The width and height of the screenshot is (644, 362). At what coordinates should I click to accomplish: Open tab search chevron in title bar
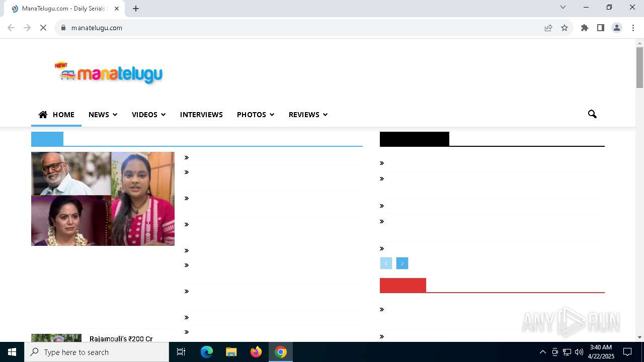pos(563,7)
